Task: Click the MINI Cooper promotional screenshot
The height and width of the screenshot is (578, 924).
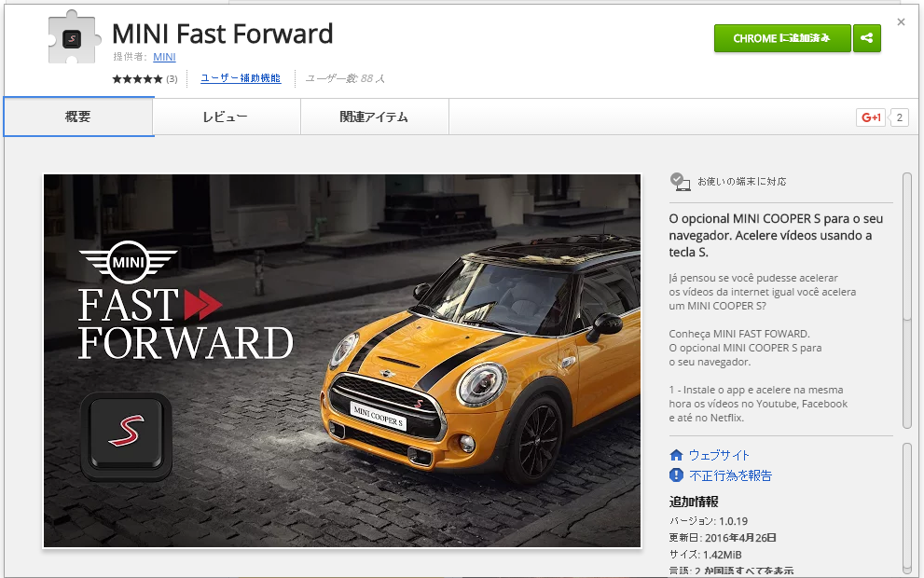Action: click(x=342, y=361)
